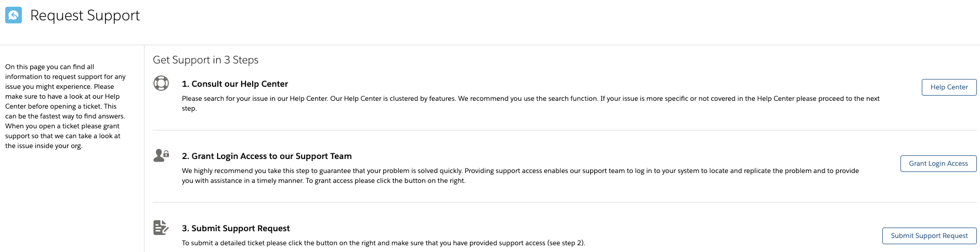The width and height of the screenshot is (980, 252).
Task: Click the left sidebar introduction text
Action: tap(65, 106)
